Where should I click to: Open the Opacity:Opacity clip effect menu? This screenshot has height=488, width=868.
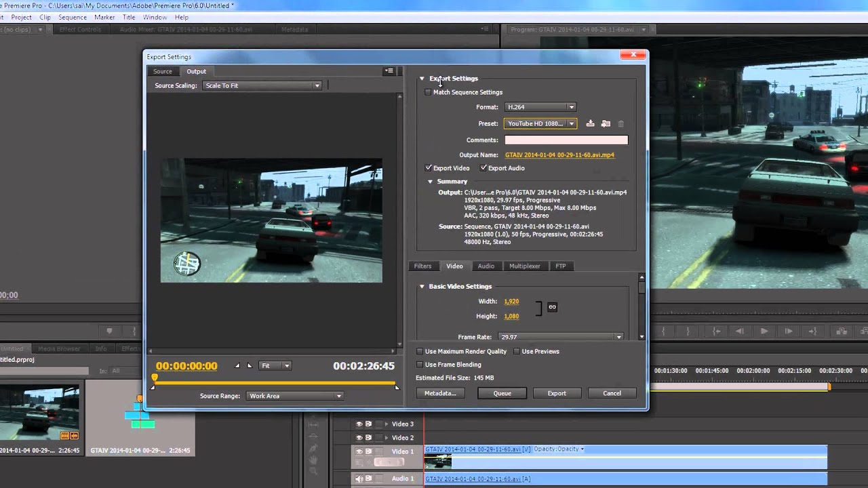click(x=559, y=449)
